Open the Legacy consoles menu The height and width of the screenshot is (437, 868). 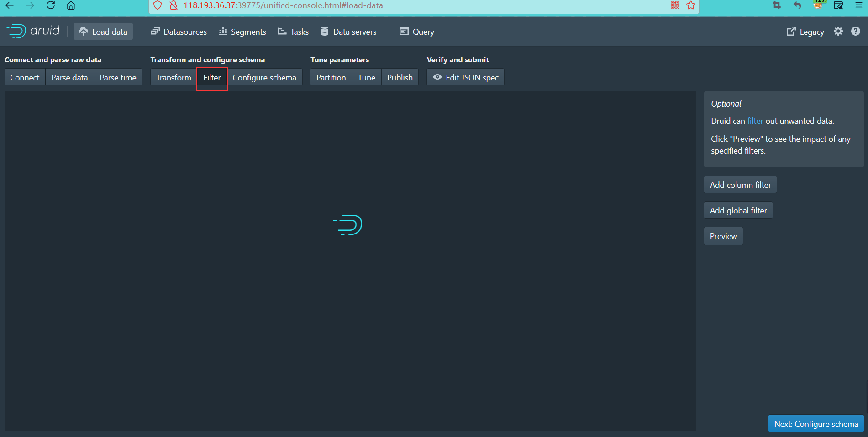(805, 32)
